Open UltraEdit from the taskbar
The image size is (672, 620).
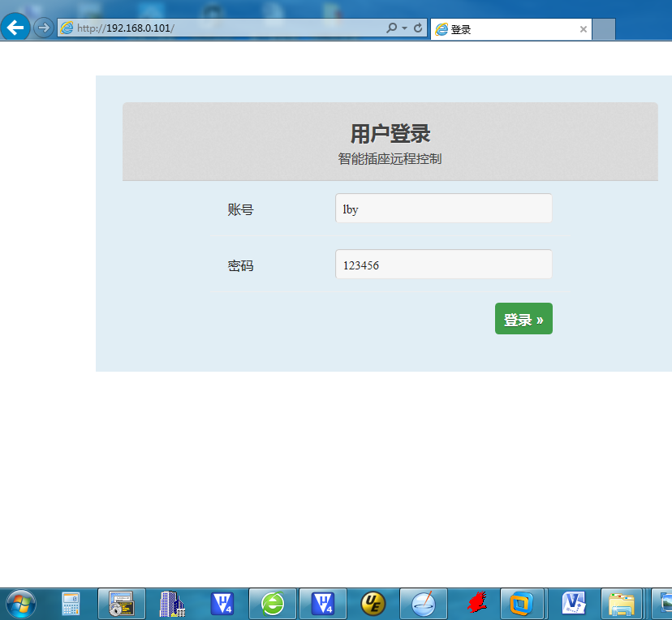coord(372,604)
